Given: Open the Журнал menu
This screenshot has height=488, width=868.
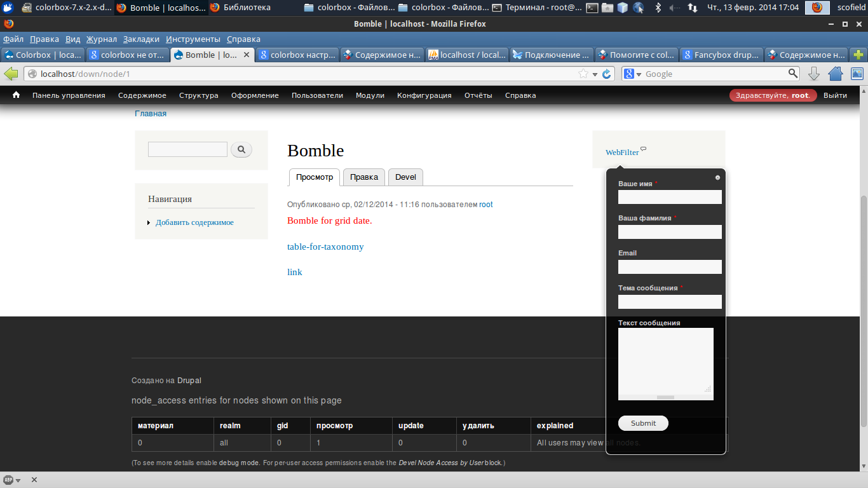Looking at the screenshot, I should click(x=102, y=39).
